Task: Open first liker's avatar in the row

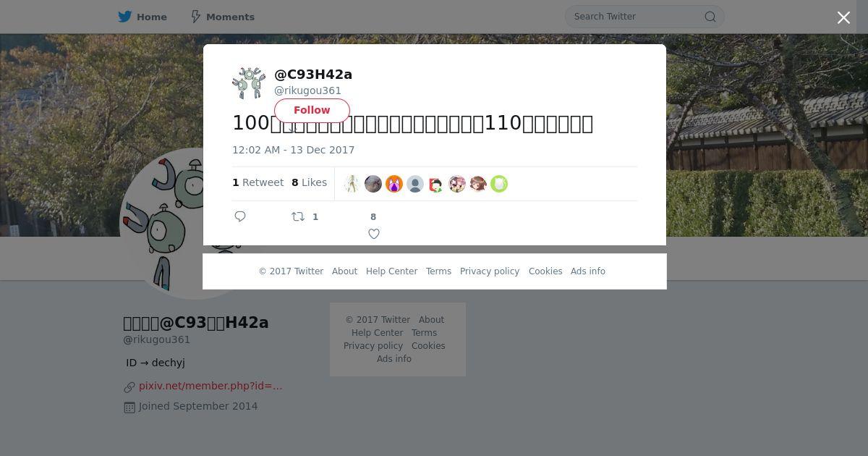Action: tap(352, 184)
